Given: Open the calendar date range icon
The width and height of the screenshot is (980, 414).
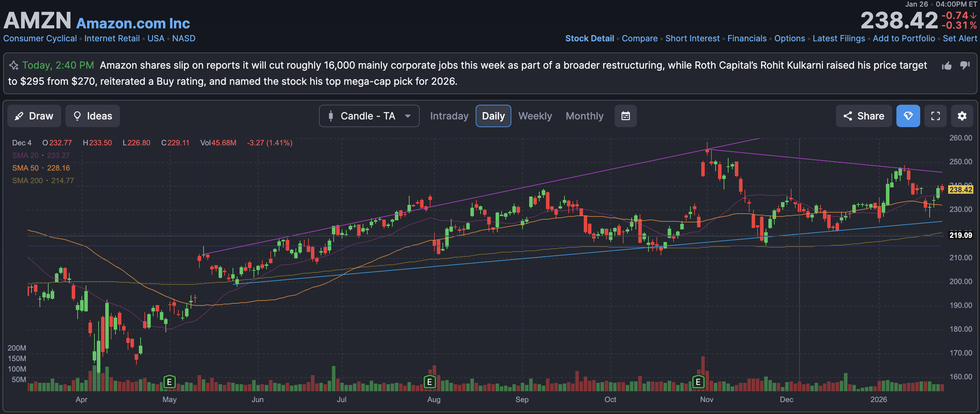Looking at the screenshot, I should [x=625, y=116].
